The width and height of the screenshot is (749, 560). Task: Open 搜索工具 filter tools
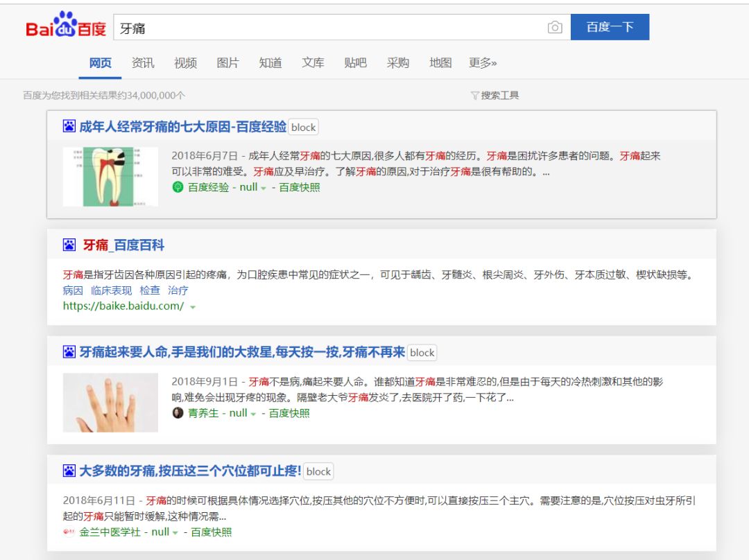pos(499,96)
